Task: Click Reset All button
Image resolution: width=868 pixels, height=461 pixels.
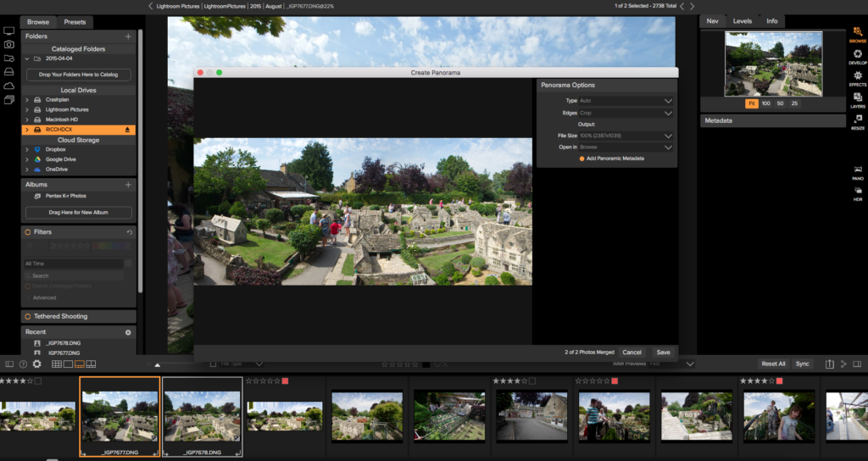Action: coord(773,364)
